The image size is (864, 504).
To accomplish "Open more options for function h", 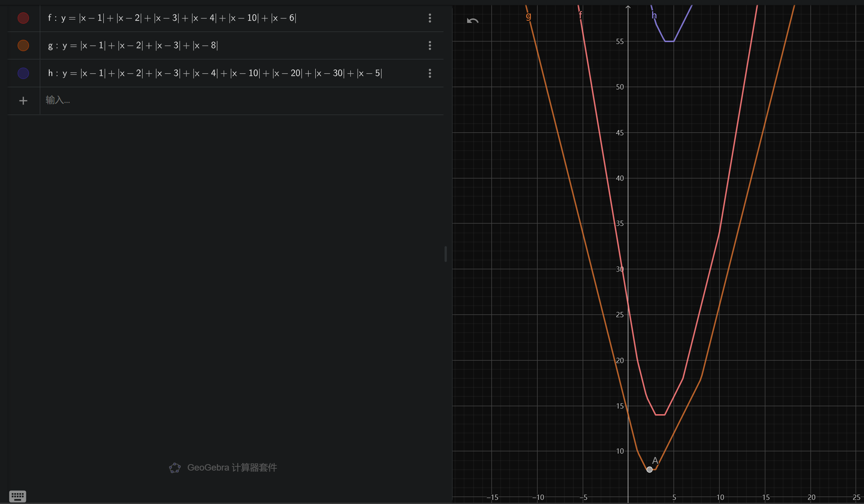I will tap(430, 73).
